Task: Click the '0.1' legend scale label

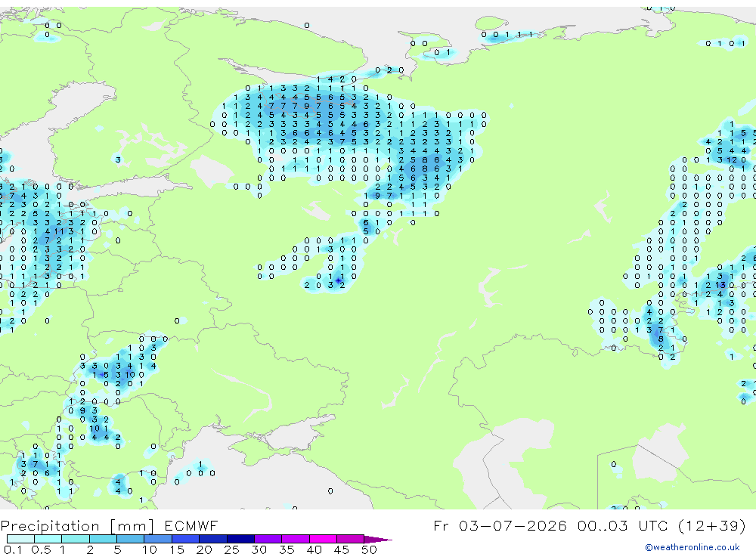Action: click(13, 549)
